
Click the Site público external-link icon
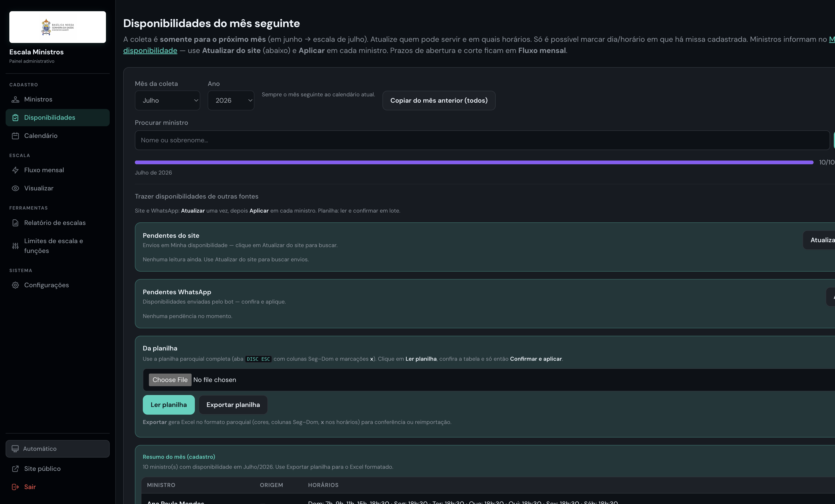15,469
